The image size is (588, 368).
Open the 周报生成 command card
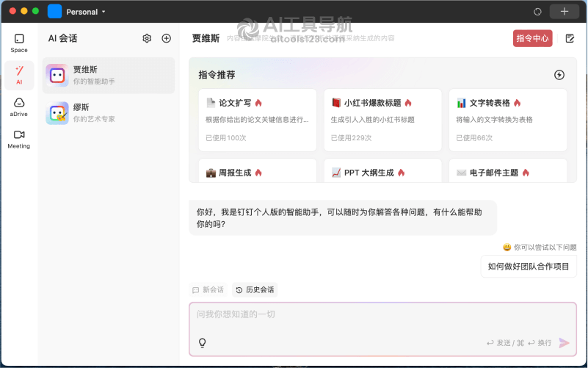click(x=258, y=170)
